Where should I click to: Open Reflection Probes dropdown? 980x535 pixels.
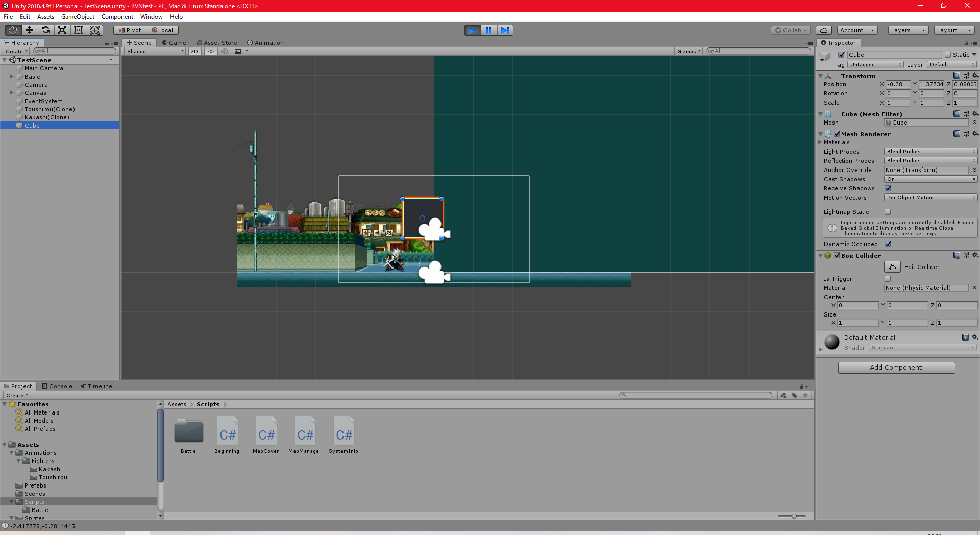(x=930, y=161)
